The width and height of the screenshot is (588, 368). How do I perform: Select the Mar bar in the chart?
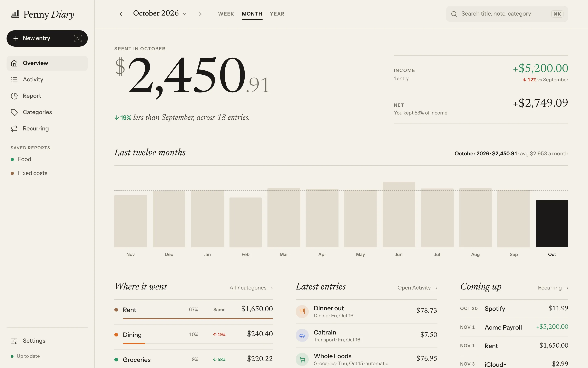[x=284, y=218]
